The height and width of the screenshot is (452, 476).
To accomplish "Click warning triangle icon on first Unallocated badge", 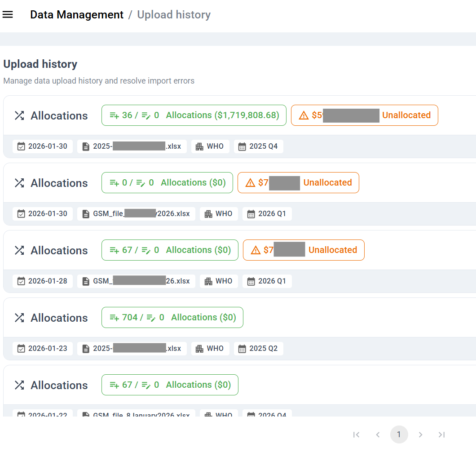I will [x=304, y=115].
